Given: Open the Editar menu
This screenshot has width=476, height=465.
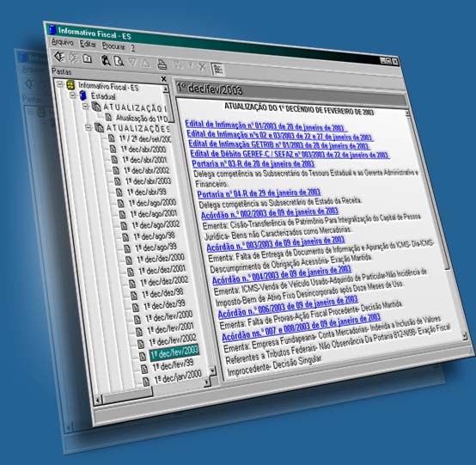Looking at the screenshot, I should point(88,44).
